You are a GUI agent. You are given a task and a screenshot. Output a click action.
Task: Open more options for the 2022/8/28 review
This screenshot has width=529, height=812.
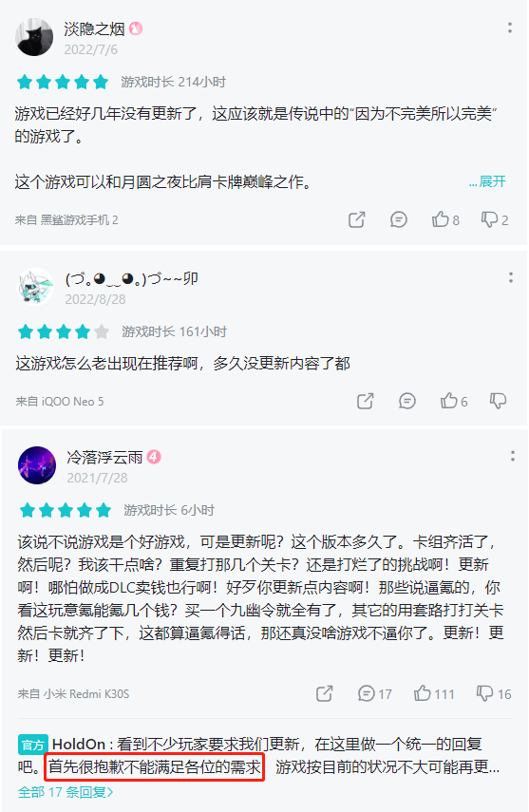511,277
